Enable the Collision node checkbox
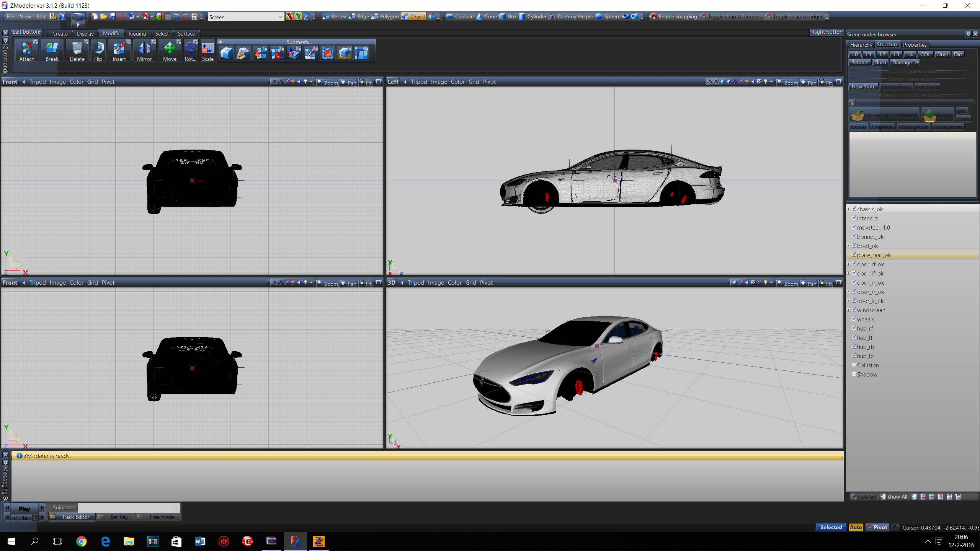 pyautogui.click(x=854, y=365)
